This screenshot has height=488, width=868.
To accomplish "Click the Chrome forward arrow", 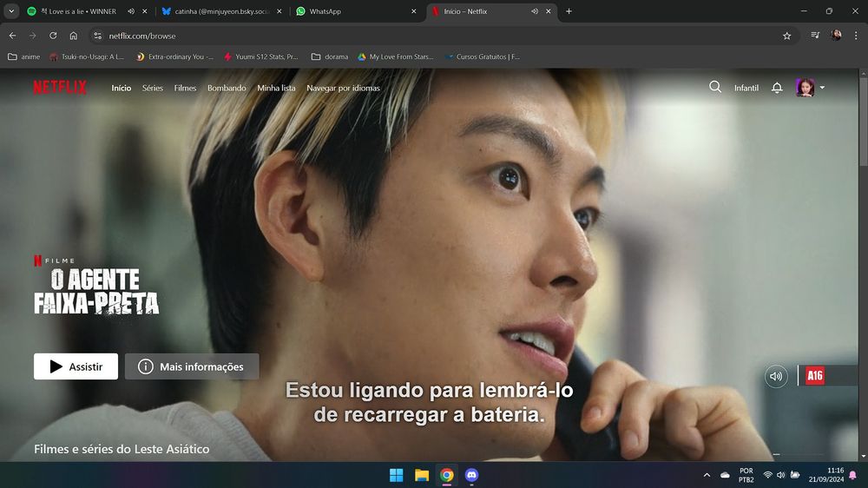I will [x=33, y=36].
